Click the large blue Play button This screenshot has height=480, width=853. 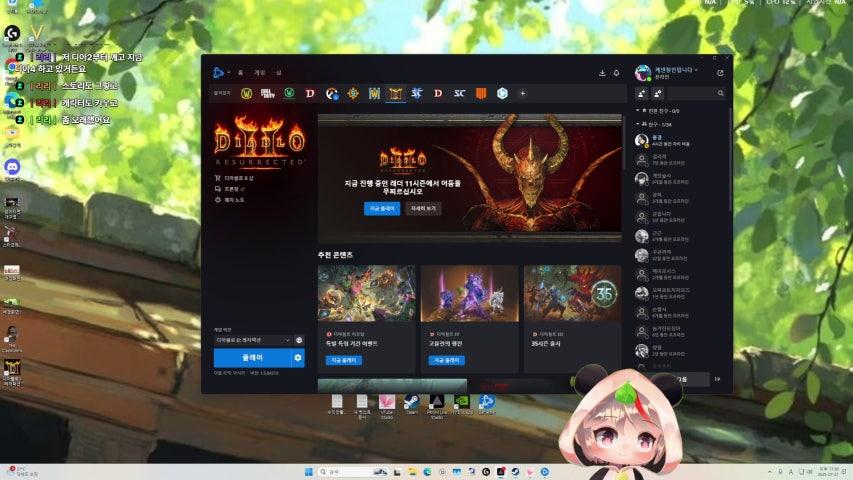coord(252,358)
